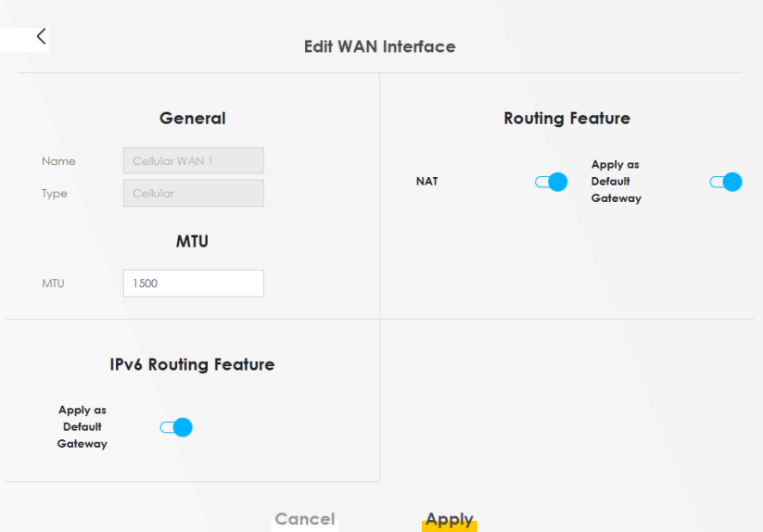
Task: Click the bold MTU section heading
Action: click(192, 242)
